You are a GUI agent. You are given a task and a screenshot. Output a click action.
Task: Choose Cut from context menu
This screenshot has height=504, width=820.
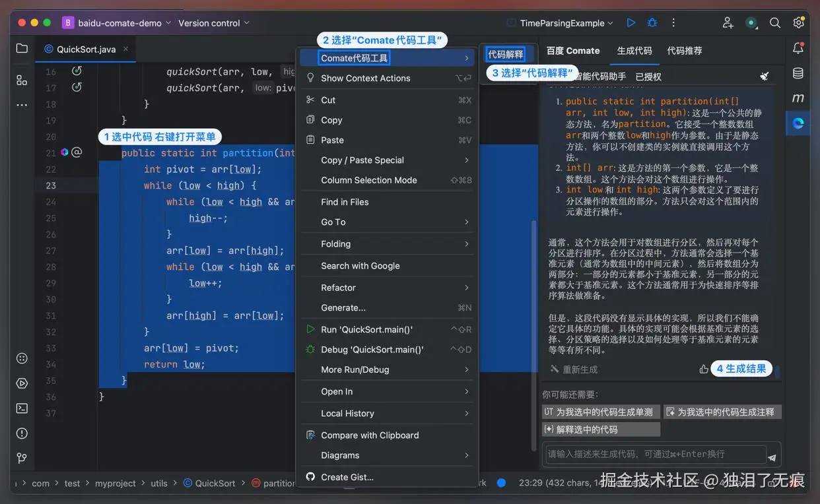(x=387, y=100)
